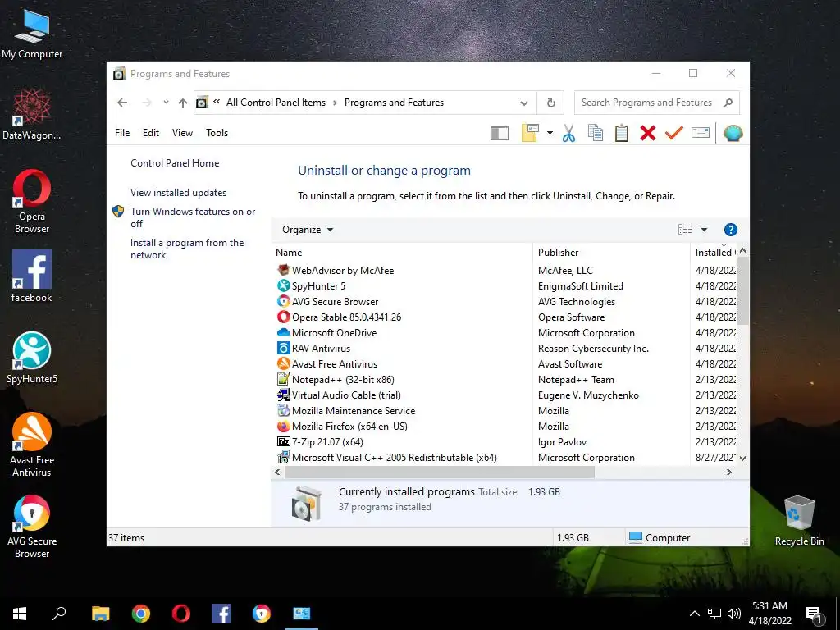
Task: Open Recycle Bin desktop icon
Action: pos(799,521)
